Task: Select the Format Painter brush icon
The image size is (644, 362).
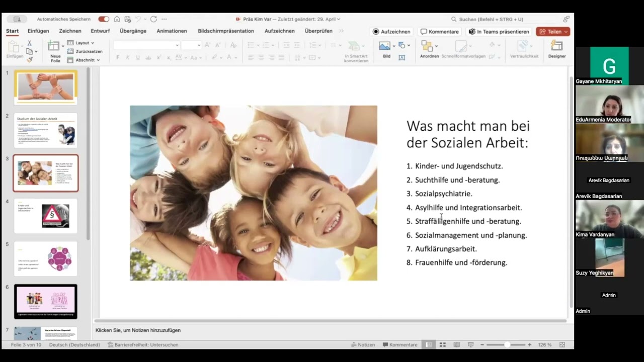Action: [29, 59]
